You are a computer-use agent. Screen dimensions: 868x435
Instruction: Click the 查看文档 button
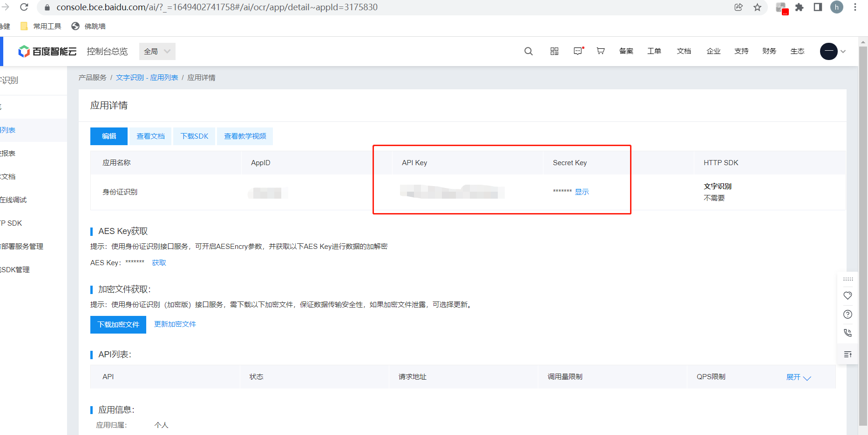(150, 136)
